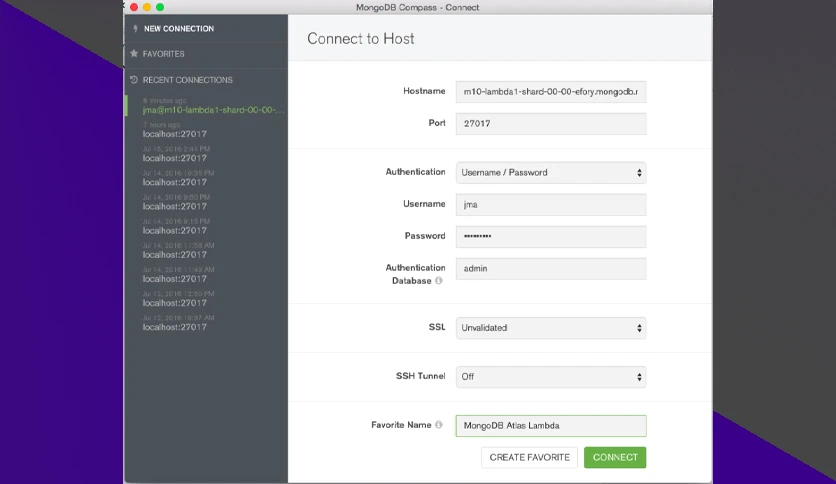Click the 'SSH Tunnel' field label
Viewport: 836px width, 484px height.
(420, 376)
